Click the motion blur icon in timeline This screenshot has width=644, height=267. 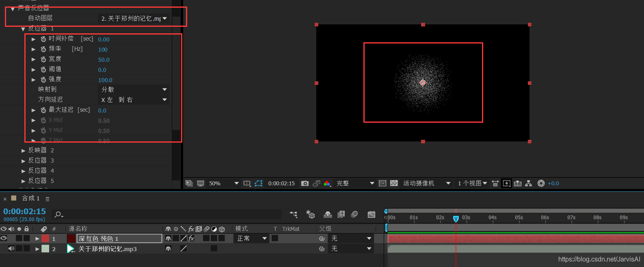[x=354, y=214]
